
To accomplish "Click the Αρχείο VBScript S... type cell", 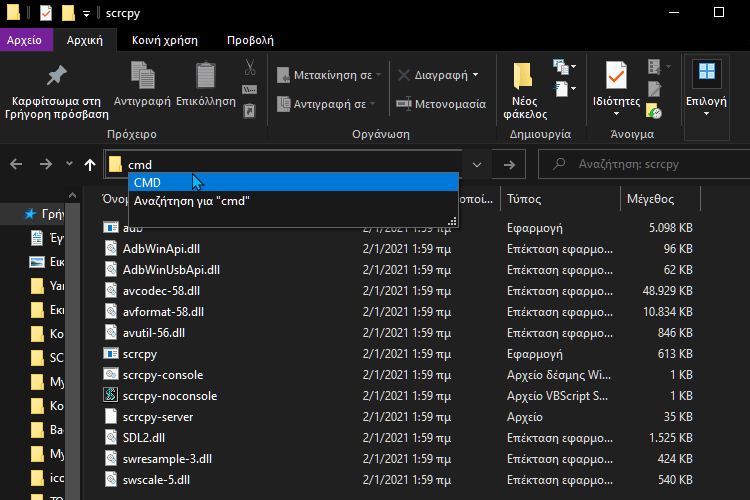I will 557,396.
